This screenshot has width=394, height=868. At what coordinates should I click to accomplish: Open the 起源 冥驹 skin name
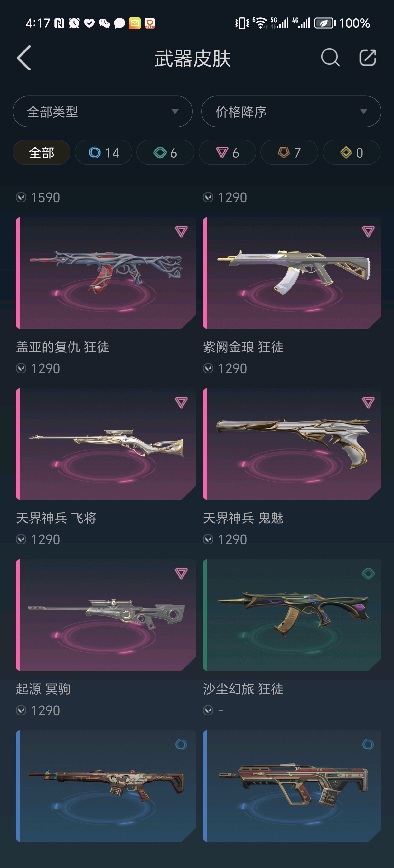(x=43, y=689)
